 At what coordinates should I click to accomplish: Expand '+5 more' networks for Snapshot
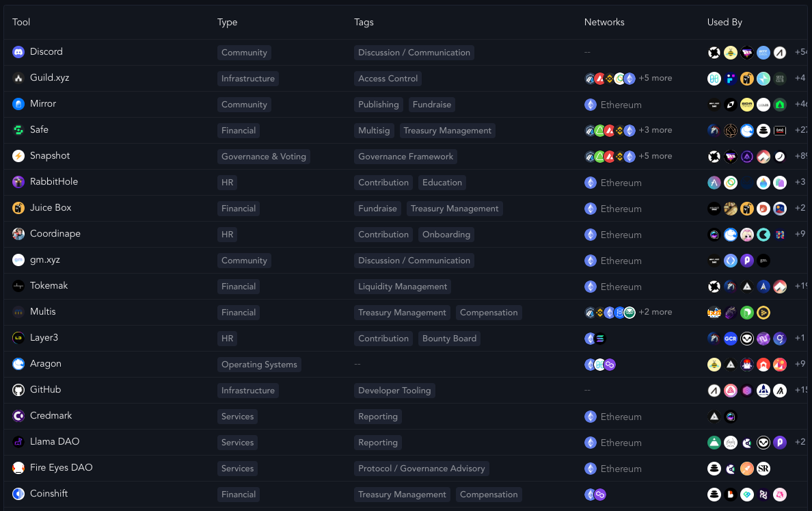[x=655, y=156]
